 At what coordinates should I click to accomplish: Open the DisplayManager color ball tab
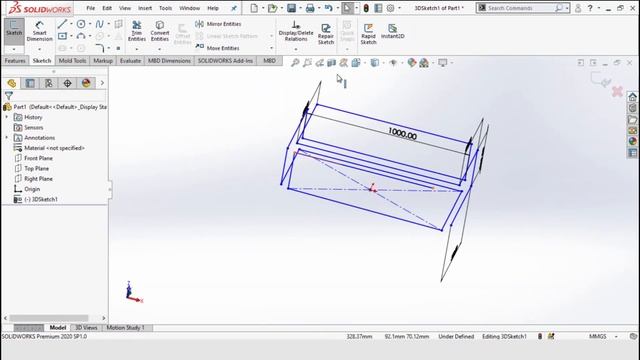(86, 83)
